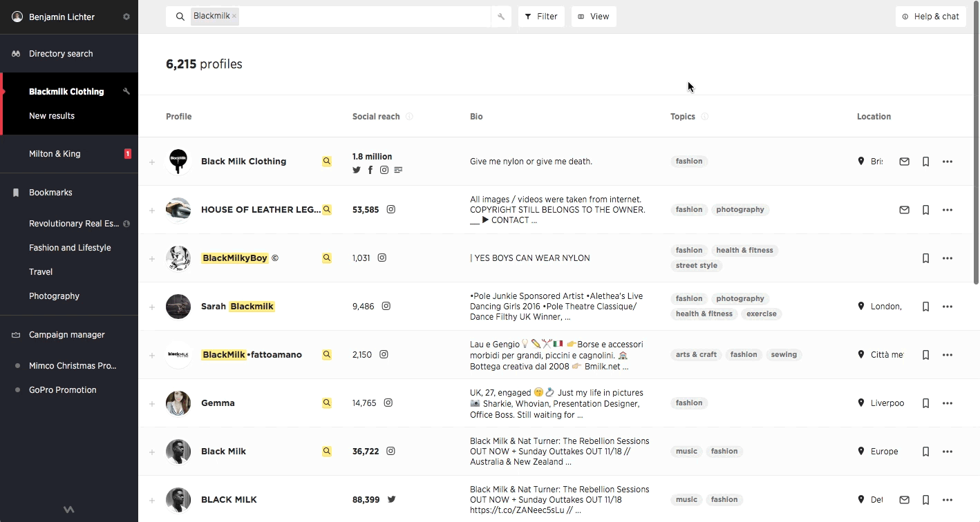Click Twitter icon for BLACK MILK 88,399
The height and width of the screenshot is (522, 980).
(x=391, y=499)
